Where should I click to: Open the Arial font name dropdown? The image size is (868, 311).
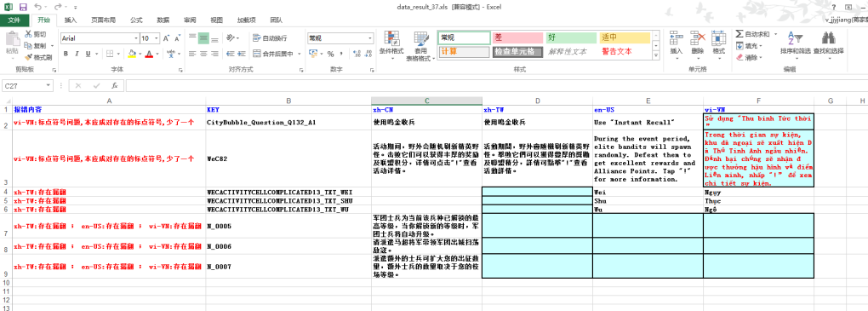(x=136, y=38)
